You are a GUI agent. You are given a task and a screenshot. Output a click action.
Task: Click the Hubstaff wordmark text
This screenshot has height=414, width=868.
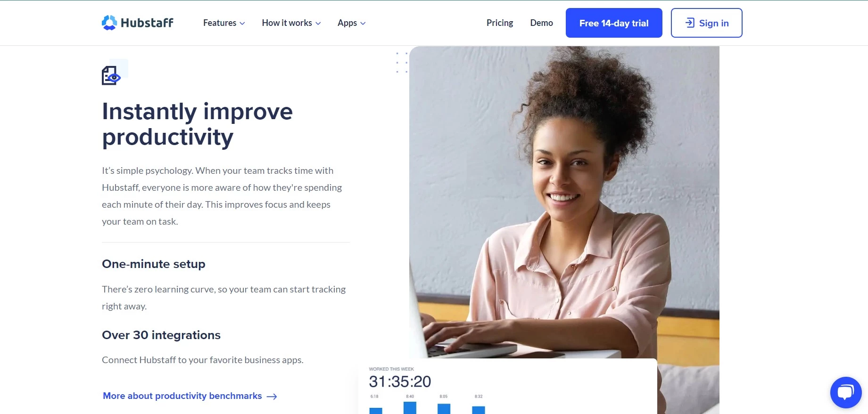(x=147, y=23)
